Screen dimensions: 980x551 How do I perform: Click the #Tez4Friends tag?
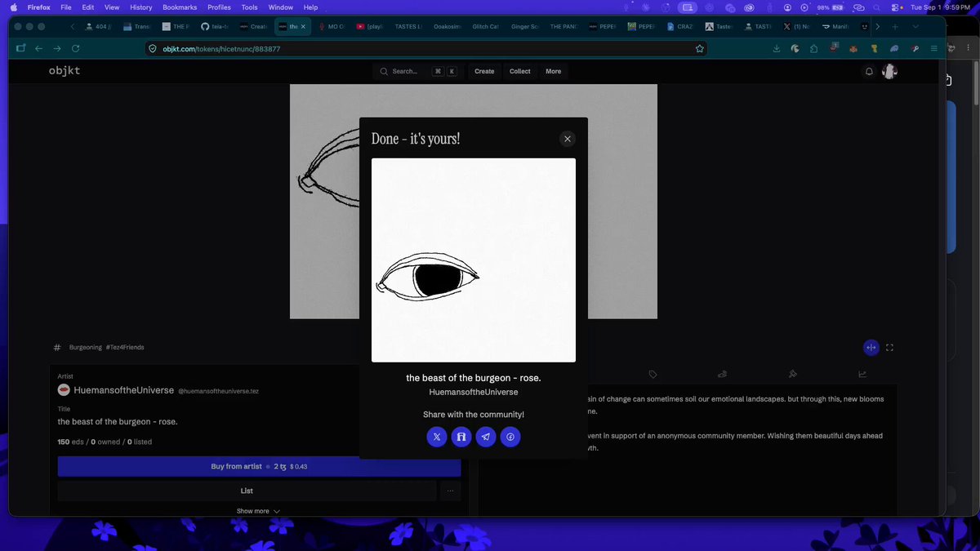125,348
